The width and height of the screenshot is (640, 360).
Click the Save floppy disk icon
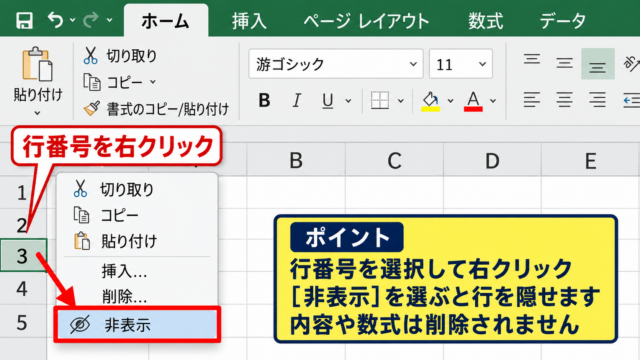coord(24,20)
